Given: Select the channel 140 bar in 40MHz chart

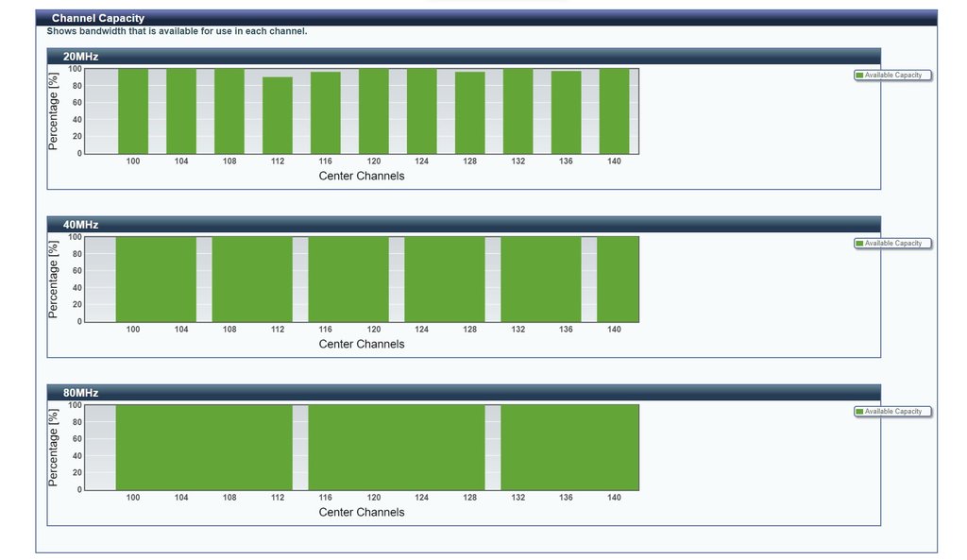Looking at the screenshot, I should (x=618, y=280).
